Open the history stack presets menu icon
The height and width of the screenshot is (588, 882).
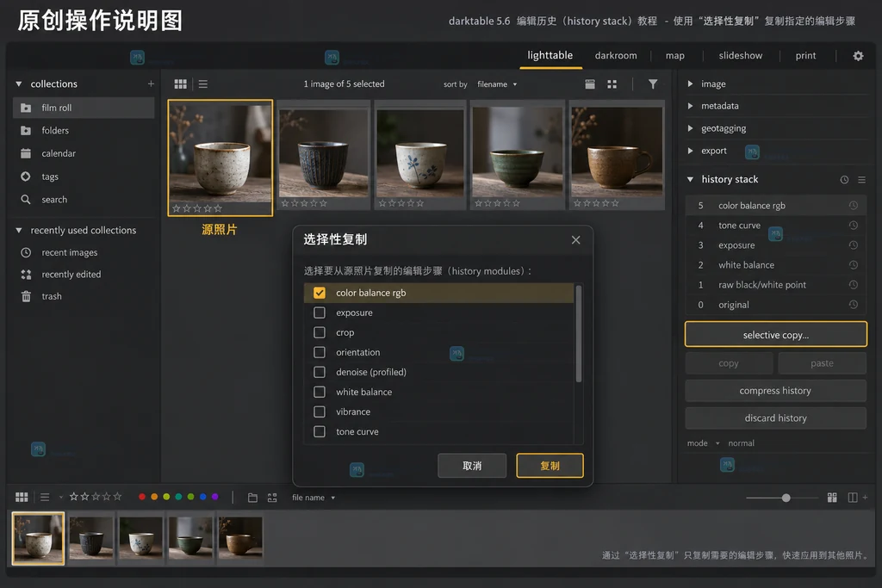coord(861,180)
